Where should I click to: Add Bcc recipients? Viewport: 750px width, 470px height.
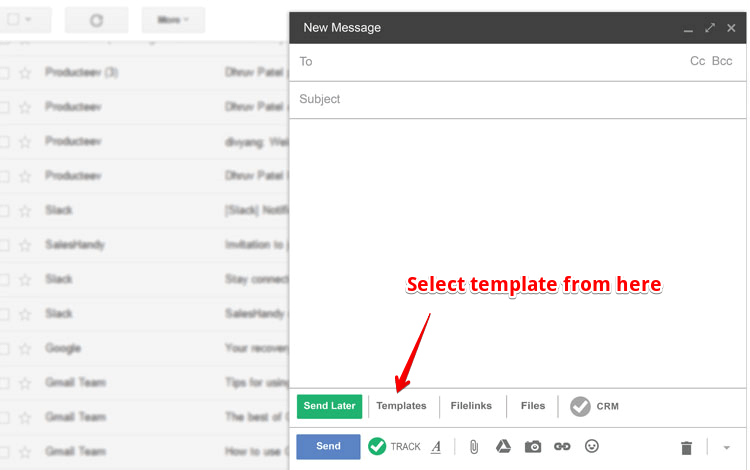[722, 61]
